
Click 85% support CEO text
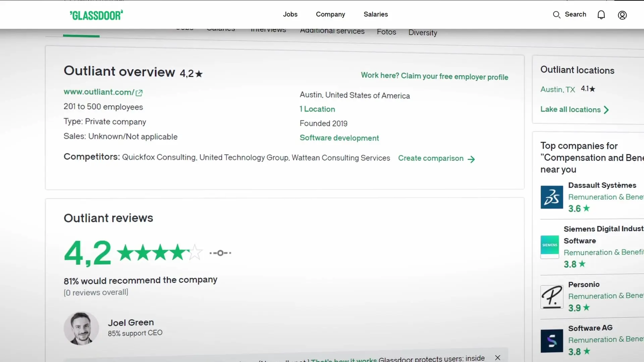click(135, 333)
